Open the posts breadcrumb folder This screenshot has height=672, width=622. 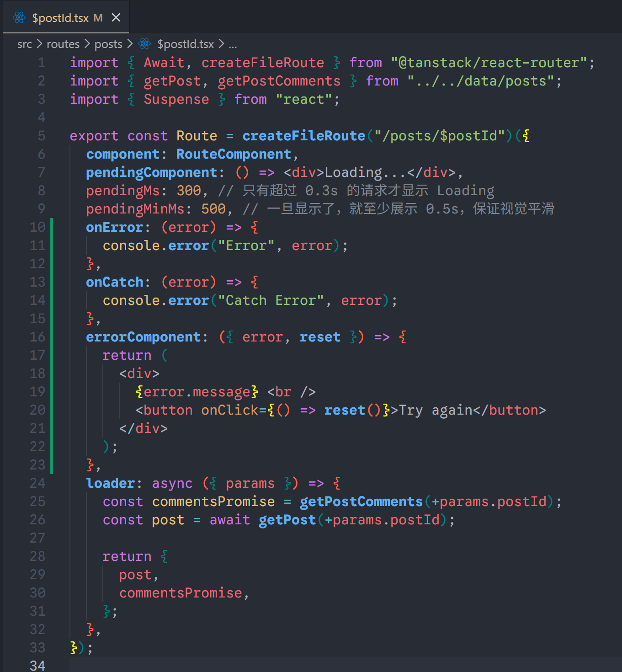pyautogui.click(x=108, y=44)
